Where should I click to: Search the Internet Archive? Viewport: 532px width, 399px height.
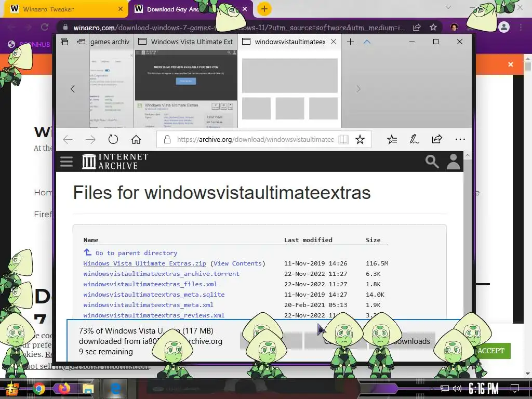pos(432,162)
